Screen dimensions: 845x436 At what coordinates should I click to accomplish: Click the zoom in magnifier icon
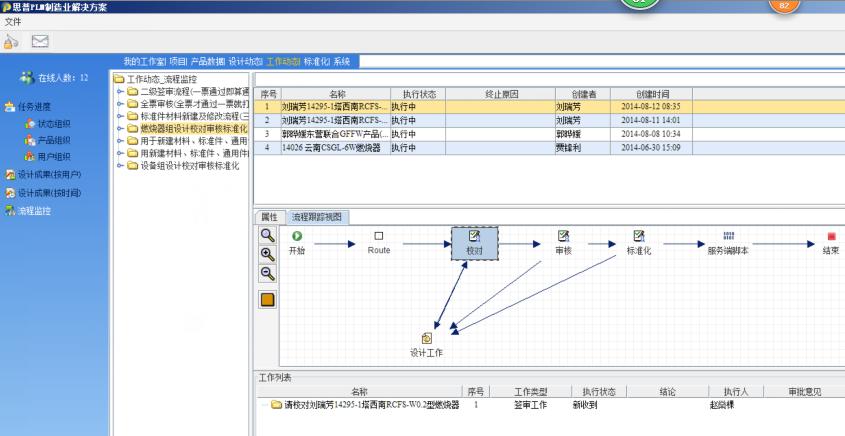[x=268, y=254]
